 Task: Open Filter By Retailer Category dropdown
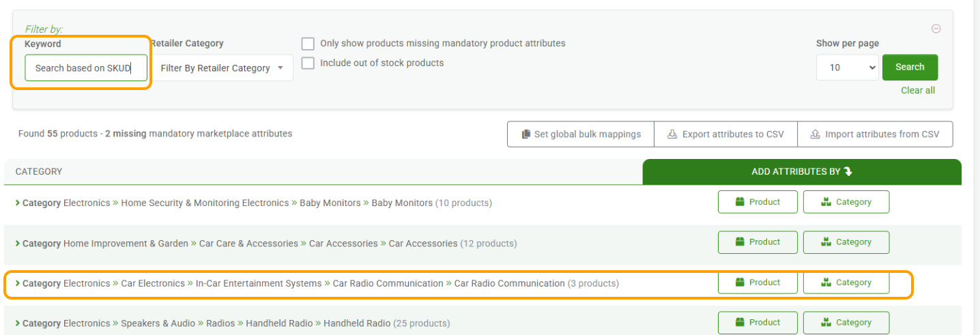pos(222,68)
